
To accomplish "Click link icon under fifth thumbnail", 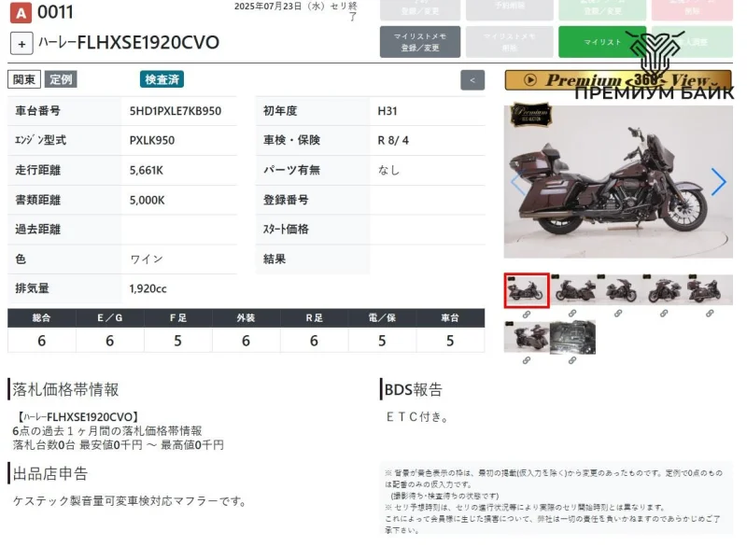I will pyautogui.click(x=710, y=314).
